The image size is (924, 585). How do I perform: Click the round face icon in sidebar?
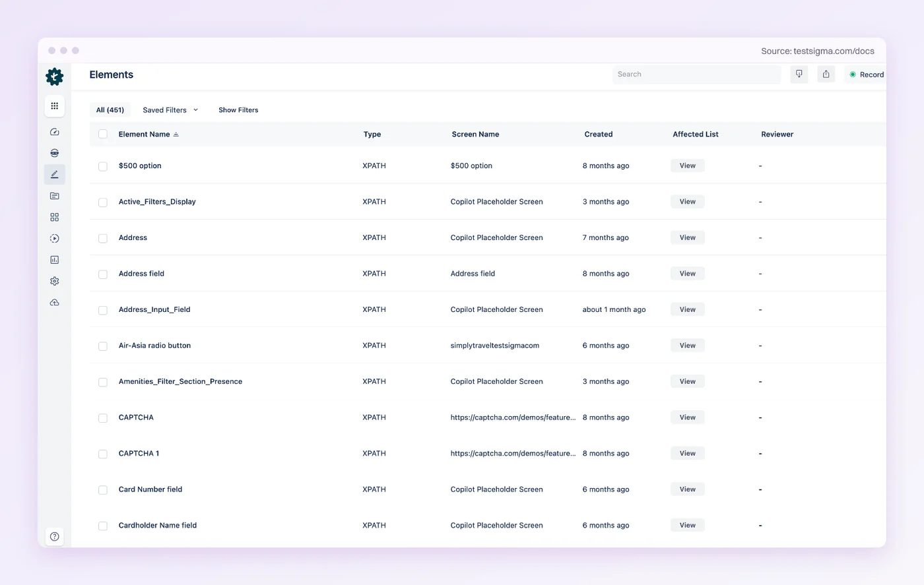pyautogui.click(x=55, y=153)
